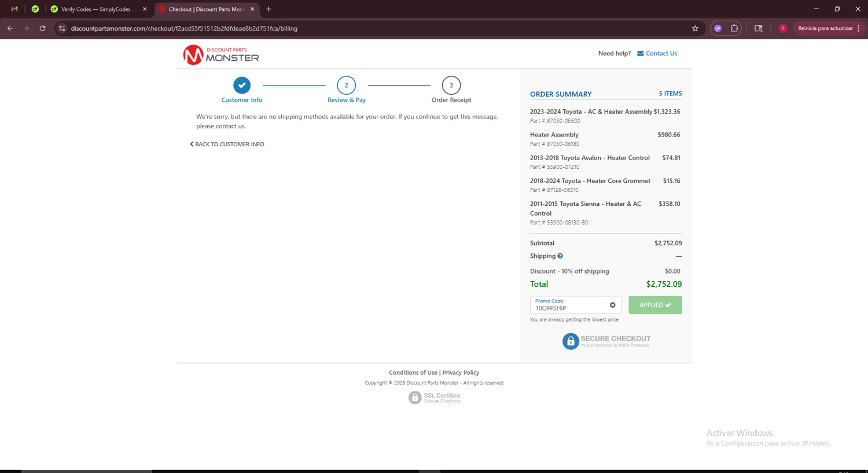Select 2018-2024 Toyota Heater Core Grommet item

[x=590, y=181]
